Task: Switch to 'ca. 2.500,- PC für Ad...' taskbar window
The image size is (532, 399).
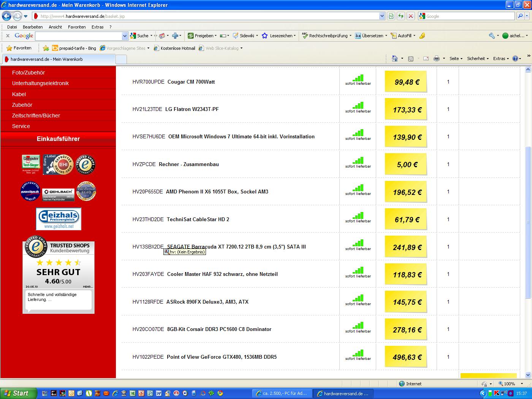Action: click(282, 393)
